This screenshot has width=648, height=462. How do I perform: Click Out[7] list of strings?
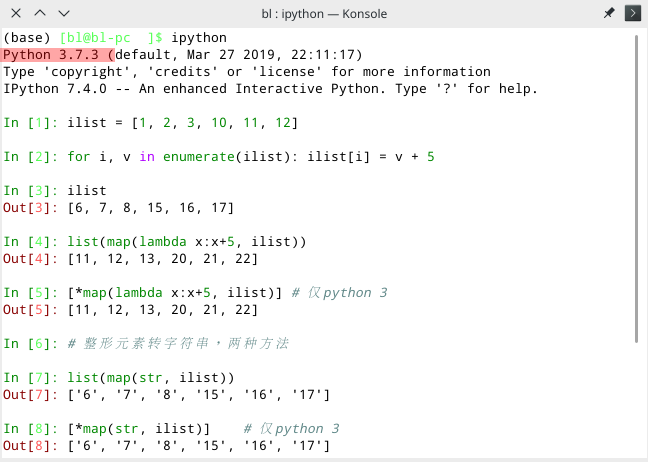[x=199, y=395]
